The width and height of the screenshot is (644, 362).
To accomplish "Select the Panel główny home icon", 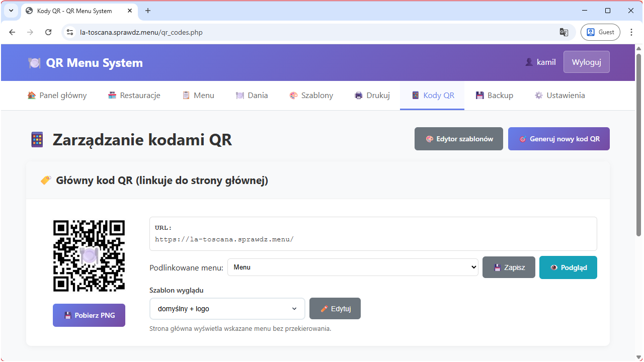I will pos(31,95).
